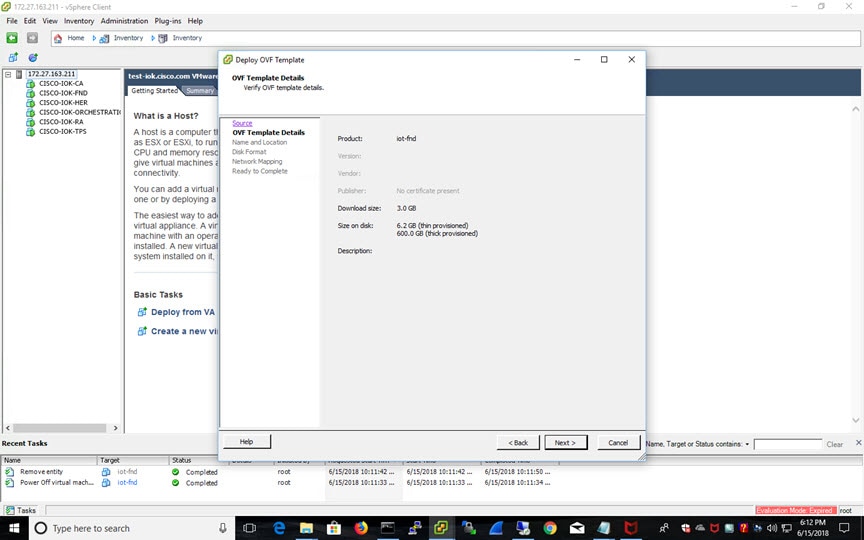Click Clear next to task filter
Viewport: 864px width, 540px height.
point(834,444)
